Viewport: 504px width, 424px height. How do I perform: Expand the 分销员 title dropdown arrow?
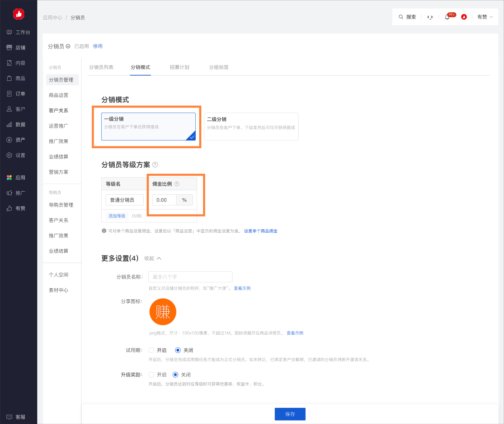[68, 46]
